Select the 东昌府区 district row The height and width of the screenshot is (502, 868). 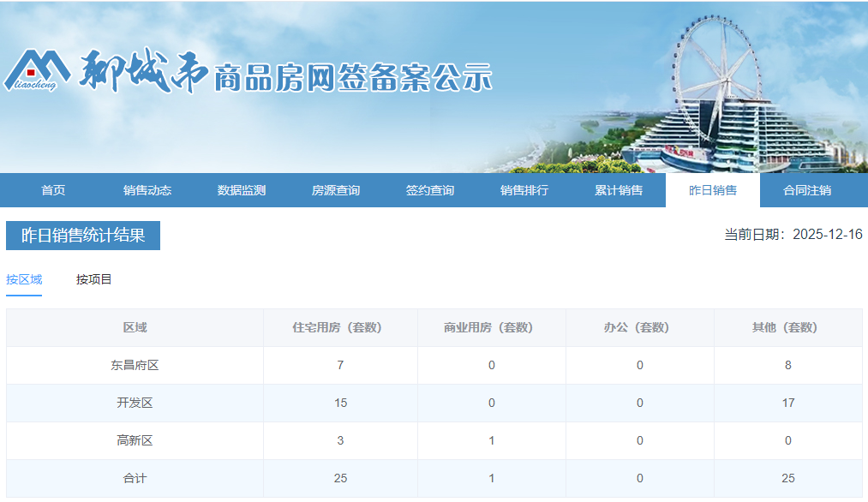(x=135, y=365)
